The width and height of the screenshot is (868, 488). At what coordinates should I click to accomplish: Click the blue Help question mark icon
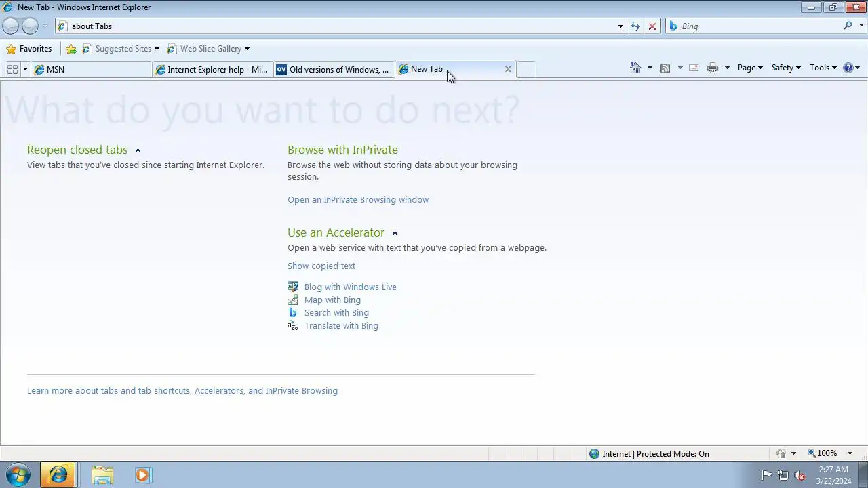[x=848, y=68]
